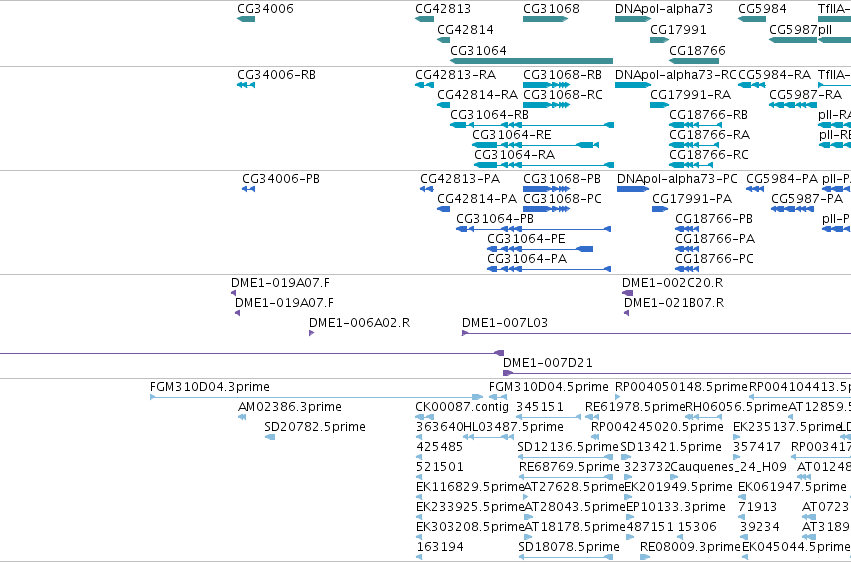
Task: Open the CG42814 gene label
Action: click(x=465, y=29)
